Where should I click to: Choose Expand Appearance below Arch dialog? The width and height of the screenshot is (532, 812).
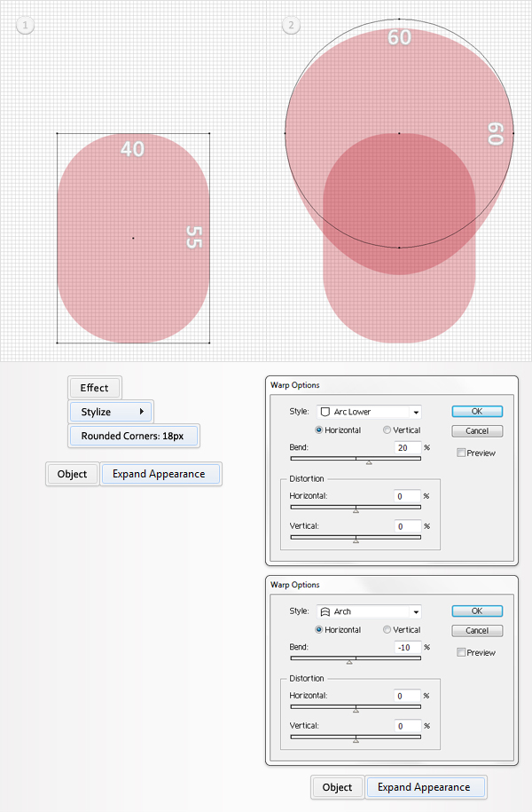pyautogui.click(x=426, y=787)
